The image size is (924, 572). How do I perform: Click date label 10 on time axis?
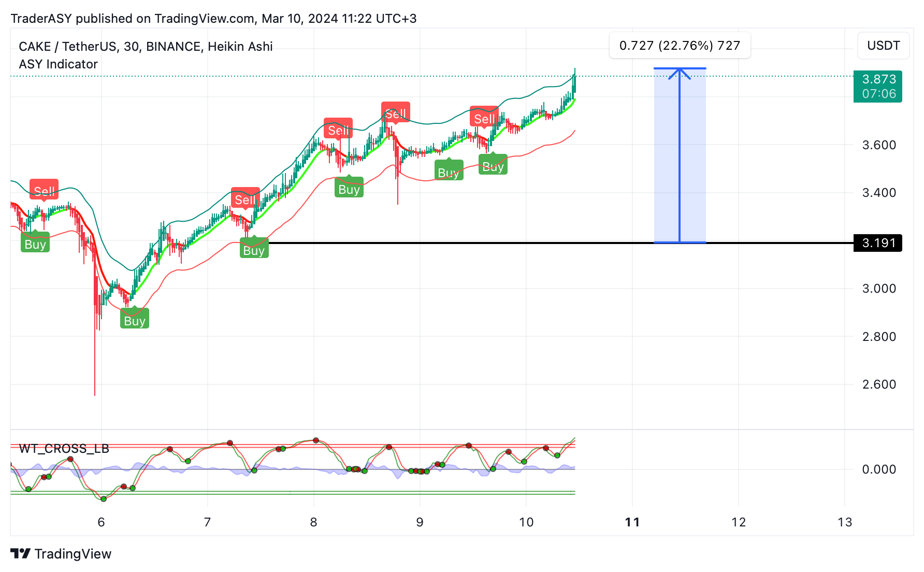(x=526, y=522)
